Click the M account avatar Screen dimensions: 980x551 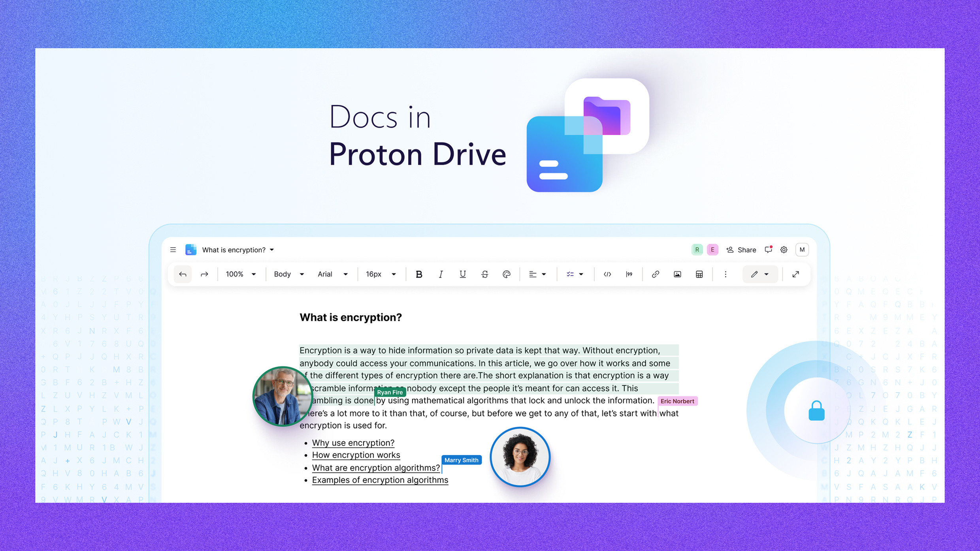[802, 250]
